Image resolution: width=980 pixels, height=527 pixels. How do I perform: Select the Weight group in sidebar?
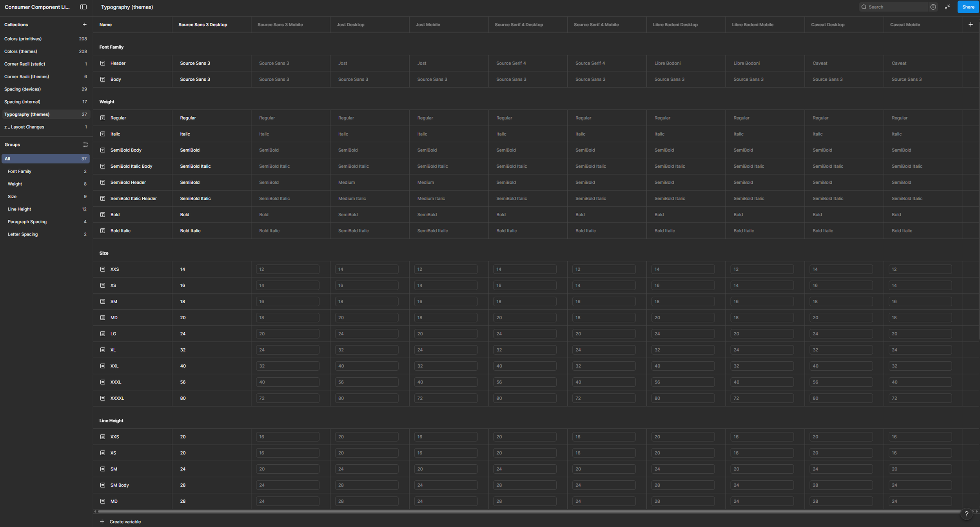15,184
